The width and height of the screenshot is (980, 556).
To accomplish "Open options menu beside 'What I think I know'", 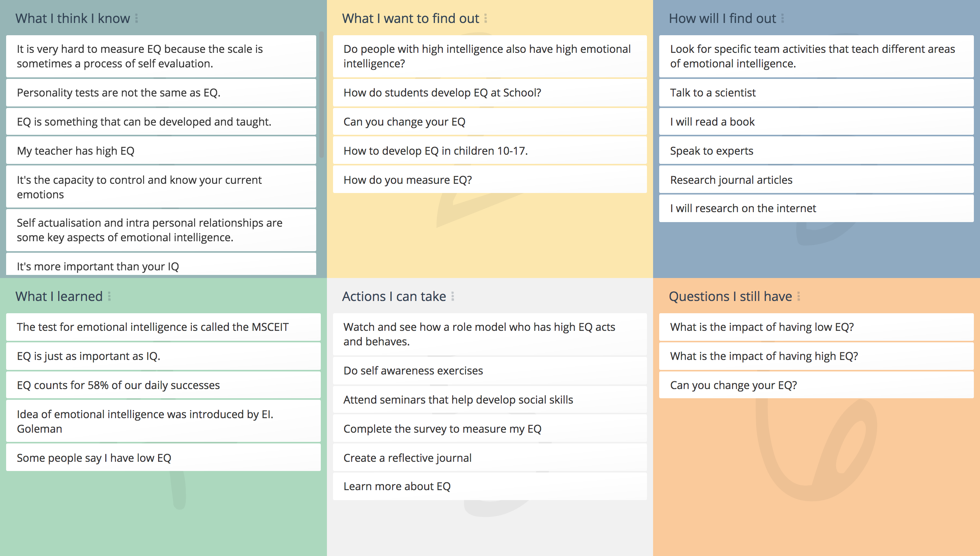I will (137, 18).
